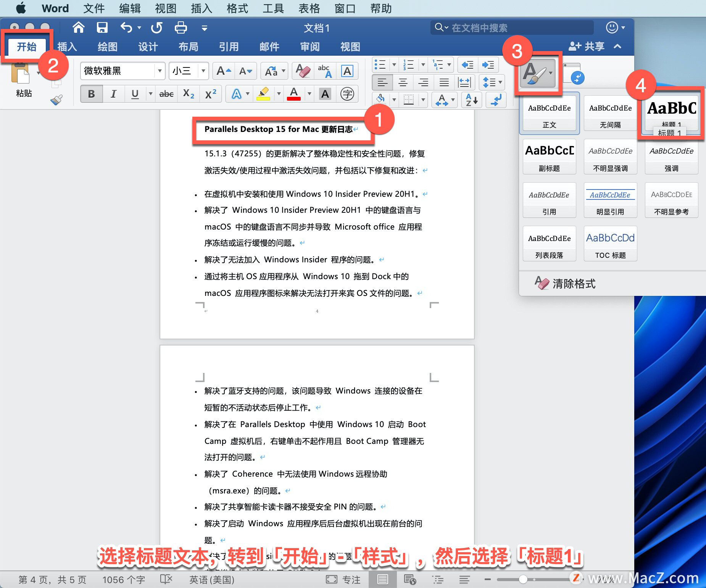The width and height of the screenshot is (706, 588).
Task: Click 英语(美国) language in status bar
Action: (212, 580)
